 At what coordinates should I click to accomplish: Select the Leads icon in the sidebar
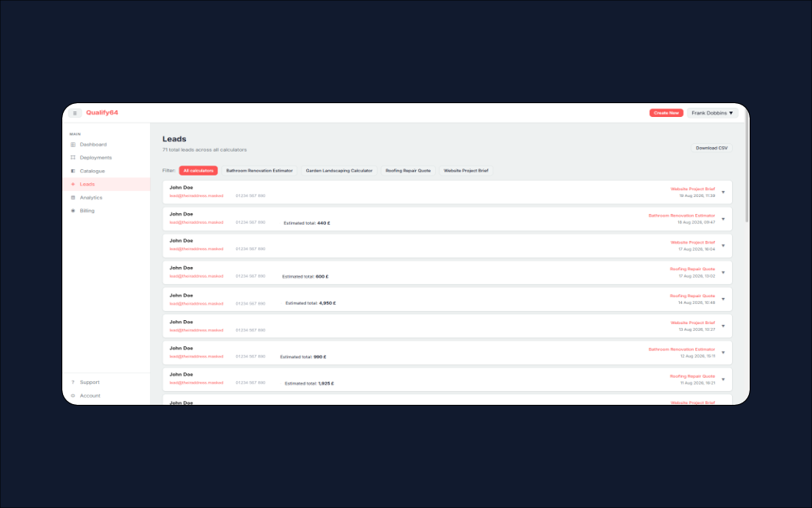pyautogui.click(x=73, y=184)
